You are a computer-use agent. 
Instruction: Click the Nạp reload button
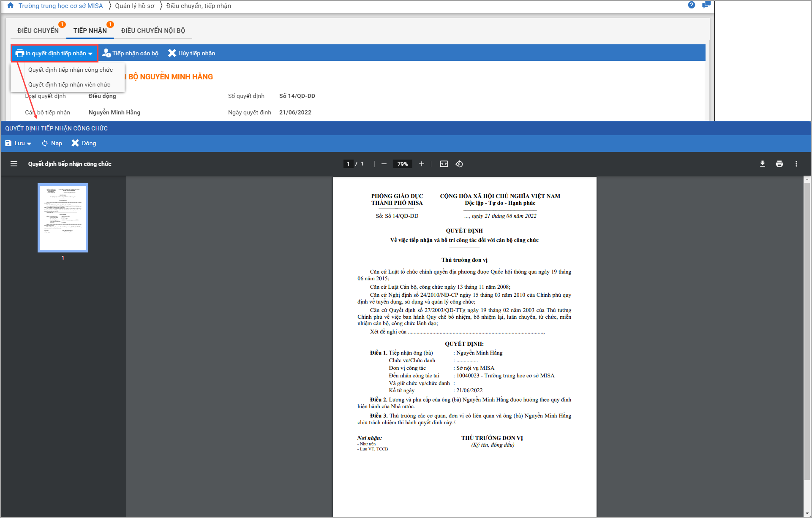52,144
